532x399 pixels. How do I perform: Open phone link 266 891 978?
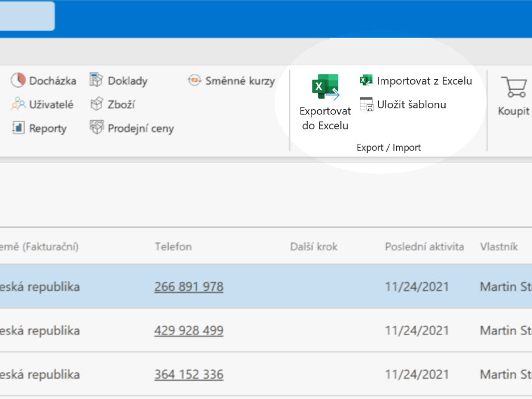pyautogui.click(x=189, y=287)
